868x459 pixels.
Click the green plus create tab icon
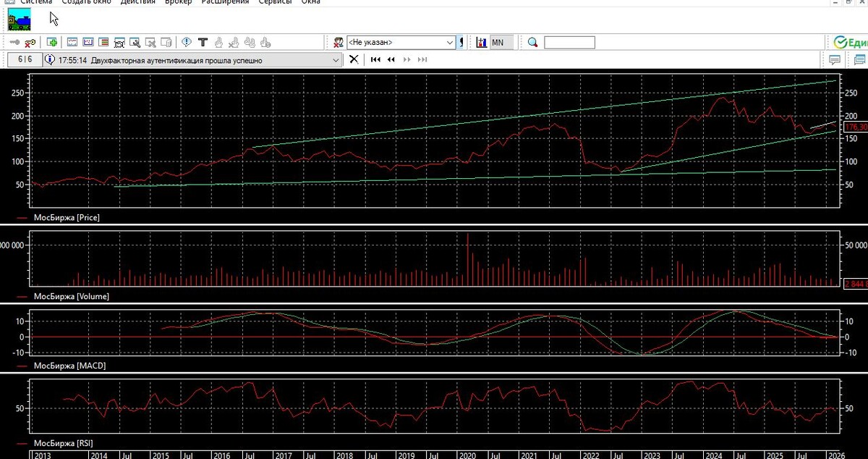(x=52, y=43)
